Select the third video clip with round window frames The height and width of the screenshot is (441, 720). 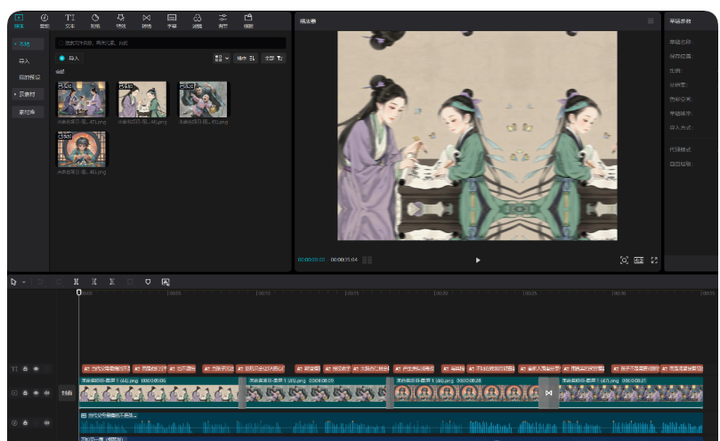click(x=466, y=393)
